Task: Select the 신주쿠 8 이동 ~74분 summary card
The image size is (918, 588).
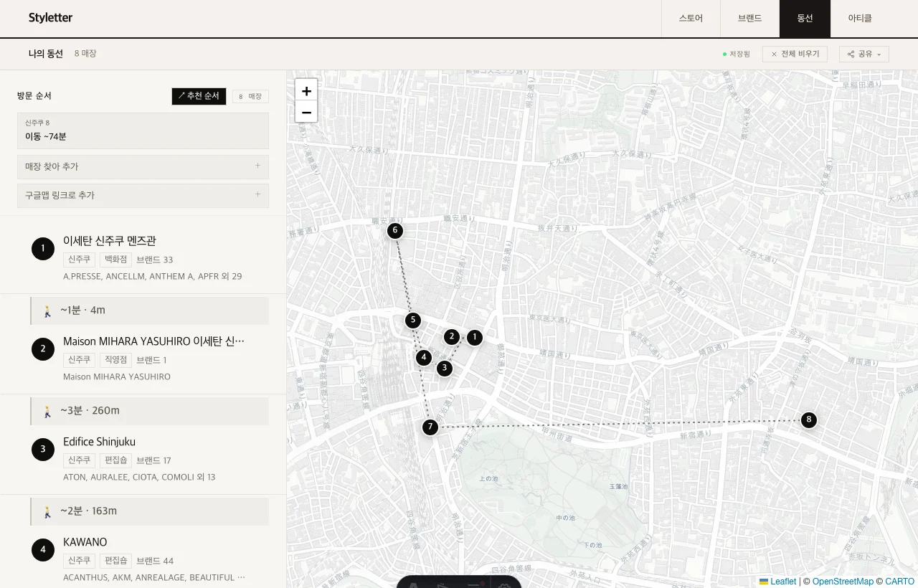Action: pos(143,131)
